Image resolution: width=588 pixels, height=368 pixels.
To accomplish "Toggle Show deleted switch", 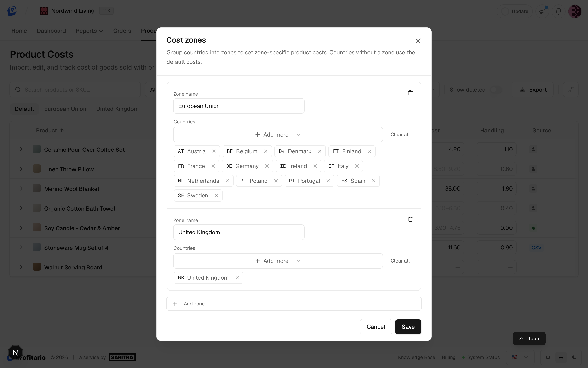I will coord(496,90).
